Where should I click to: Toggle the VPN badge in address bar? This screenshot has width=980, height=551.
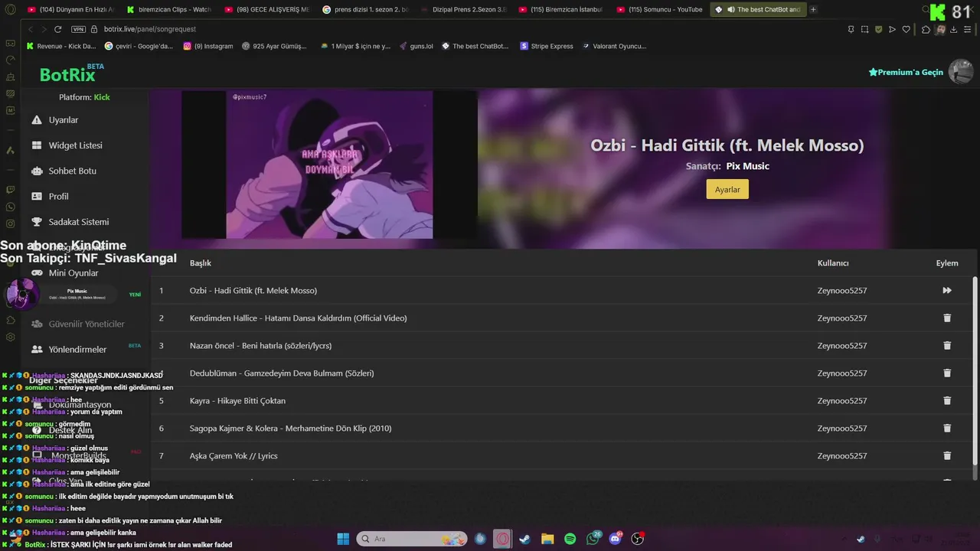[x=78, y=29]
